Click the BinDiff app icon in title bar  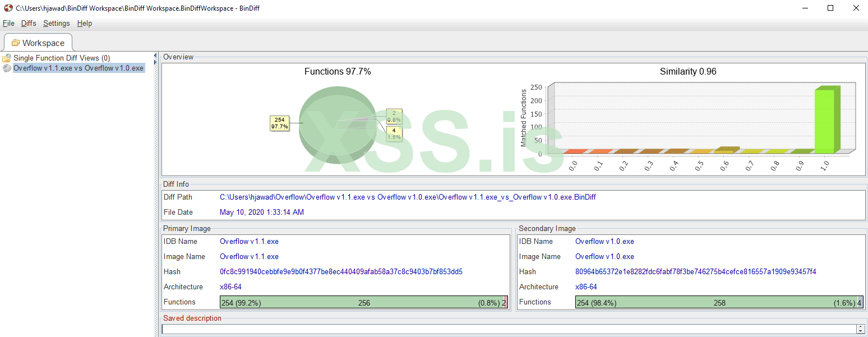click(x=8, y=8)
